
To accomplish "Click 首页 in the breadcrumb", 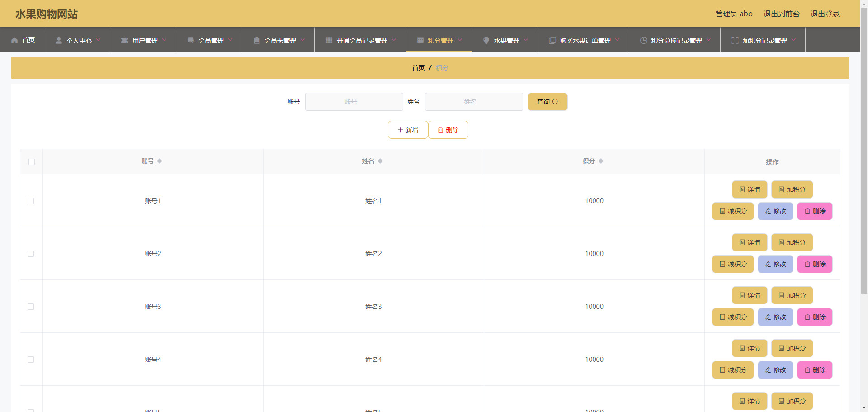I will tap(418, 68).
